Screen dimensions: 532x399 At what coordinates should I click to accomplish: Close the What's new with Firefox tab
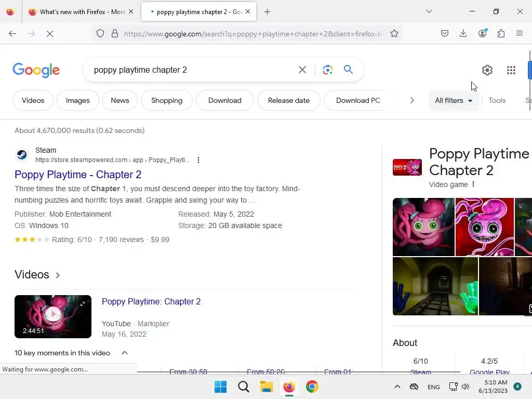pyautogui.click(x=130, y=11)
